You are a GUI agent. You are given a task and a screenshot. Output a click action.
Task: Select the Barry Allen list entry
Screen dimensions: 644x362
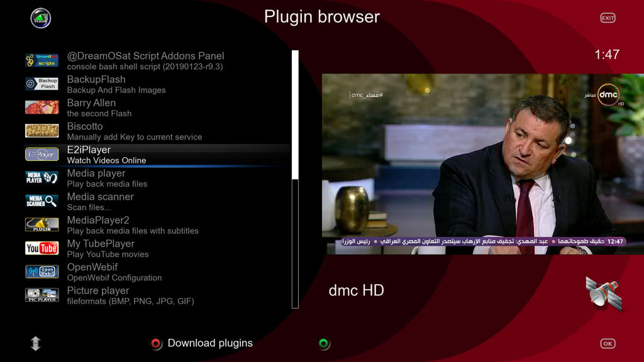pyautogui.click(x=157, y=107)
